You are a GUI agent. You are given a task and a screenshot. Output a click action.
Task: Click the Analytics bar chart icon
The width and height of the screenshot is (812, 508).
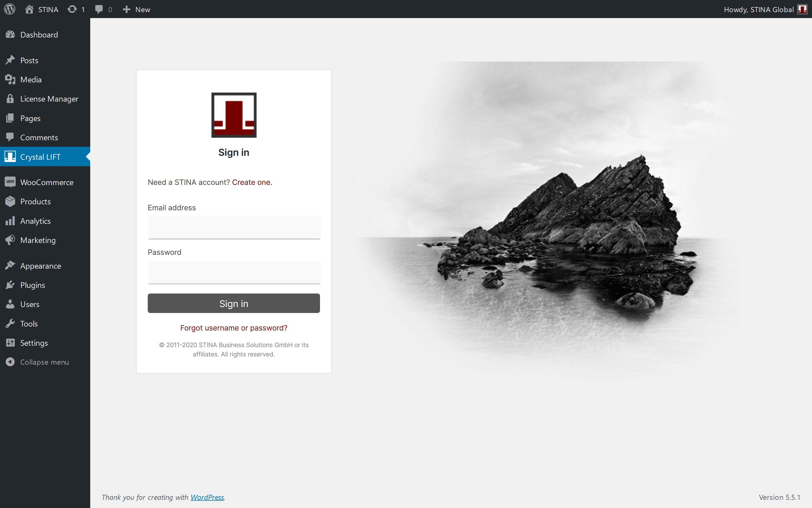pos(10,221)
